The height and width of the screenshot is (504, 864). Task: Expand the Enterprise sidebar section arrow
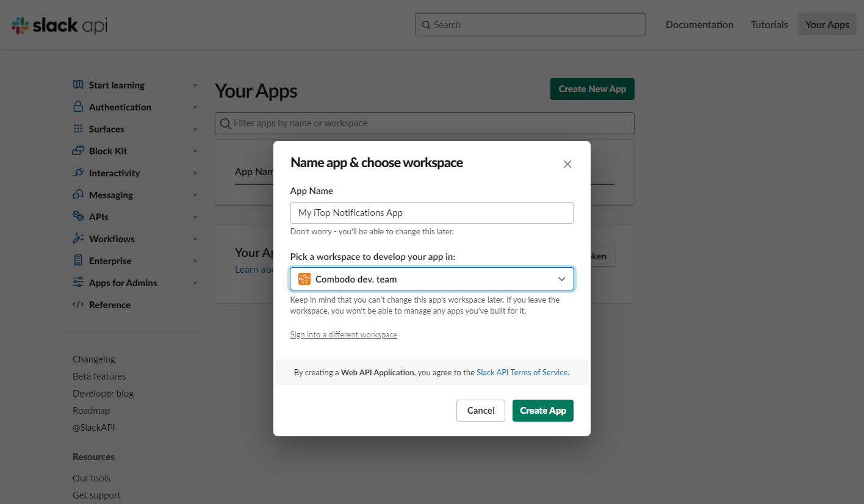point(195,261)
